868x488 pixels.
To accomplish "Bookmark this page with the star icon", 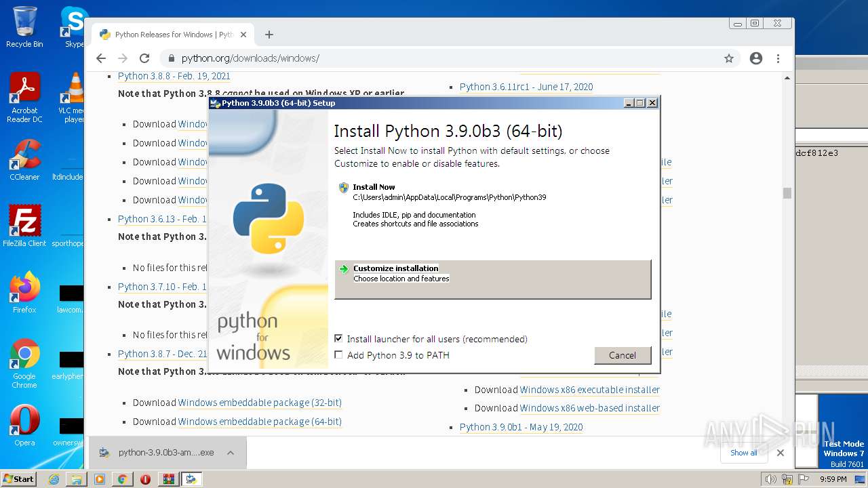I will coord(729,58).
